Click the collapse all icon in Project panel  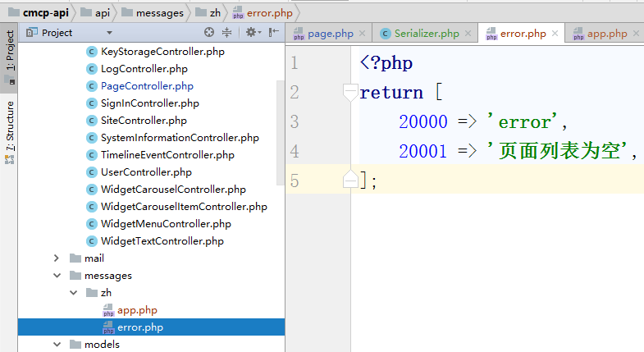click(x=227, y=33)
